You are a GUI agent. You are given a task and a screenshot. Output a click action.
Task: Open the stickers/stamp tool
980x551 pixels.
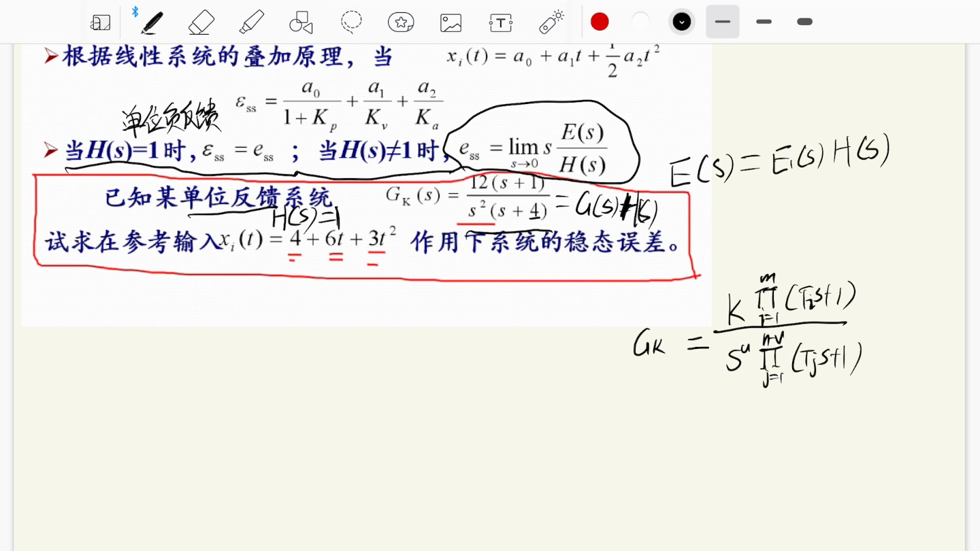pos(401,22)
